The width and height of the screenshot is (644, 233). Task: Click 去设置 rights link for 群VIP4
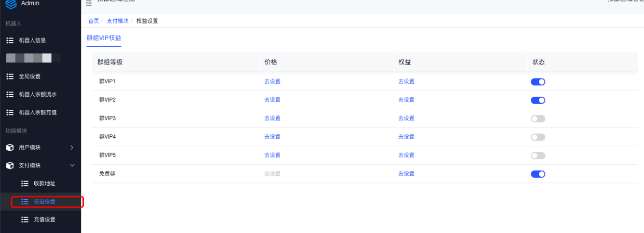pyautogui.click(x=406, y=137)
